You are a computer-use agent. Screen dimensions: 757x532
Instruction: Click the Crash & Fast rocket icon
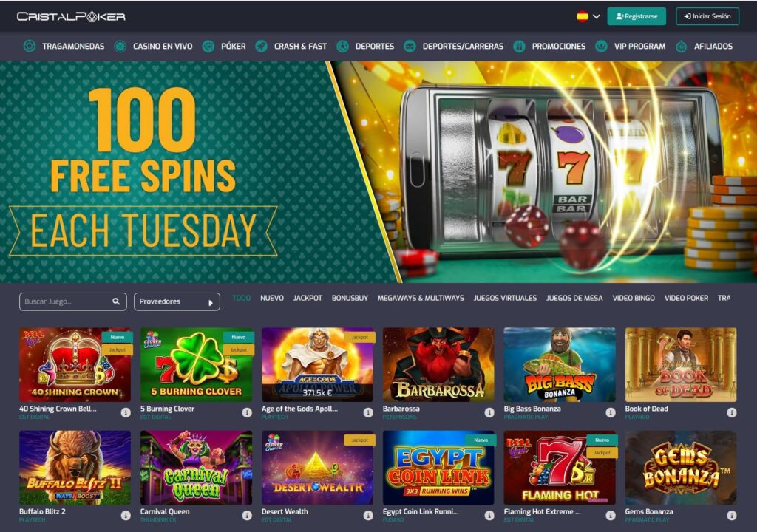point(261,47)
